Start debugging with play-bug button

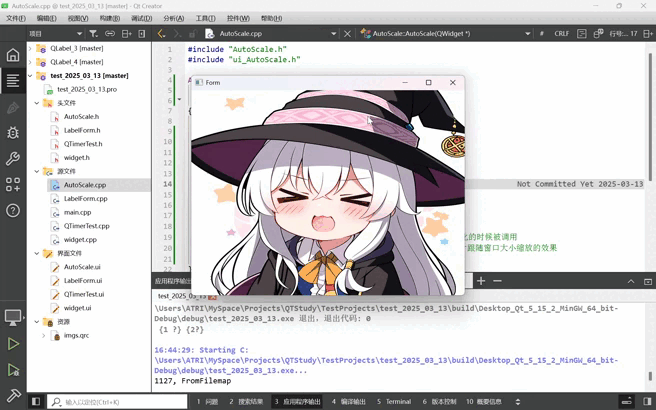tap(13, 370)
